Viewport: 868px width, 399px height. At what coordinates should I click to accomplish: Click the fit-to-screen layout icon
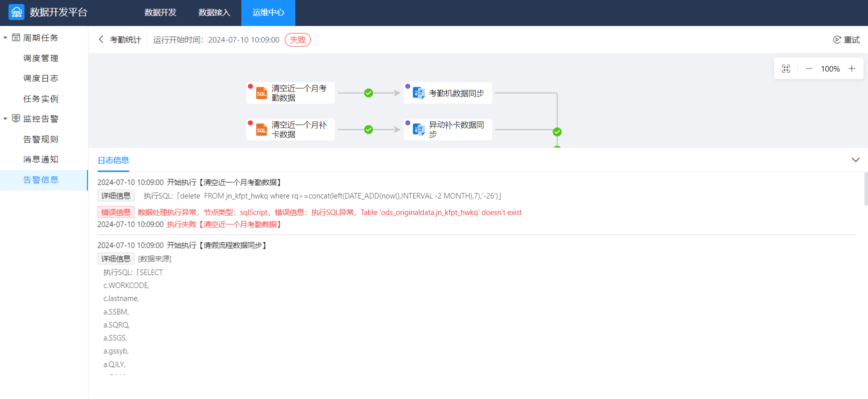point(786,69)
